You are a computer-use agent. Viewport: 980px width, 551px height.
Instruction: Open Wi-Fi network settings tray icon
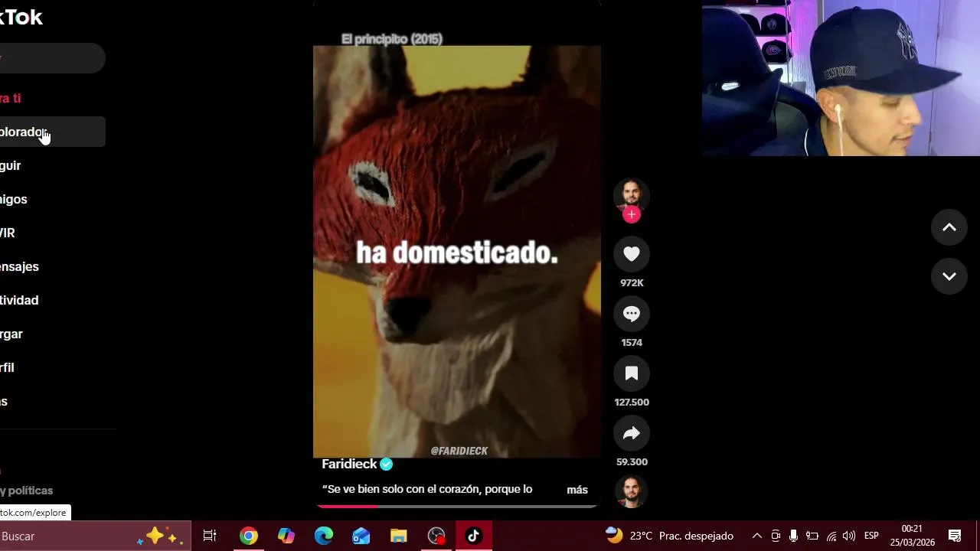pyautogui.click(x=831, y=536)
